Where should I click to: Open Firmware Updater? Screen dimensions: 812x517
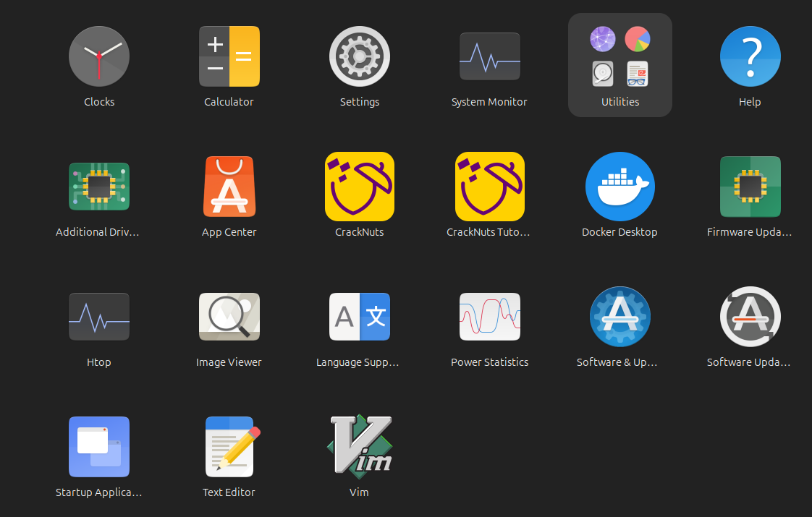pyautogui.click(x=750, y=187)
